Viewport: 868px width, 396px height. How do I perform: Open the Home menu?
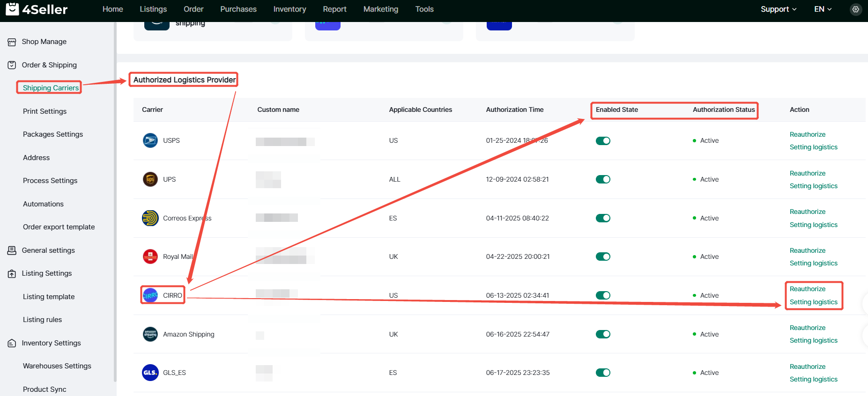(113, 9)
